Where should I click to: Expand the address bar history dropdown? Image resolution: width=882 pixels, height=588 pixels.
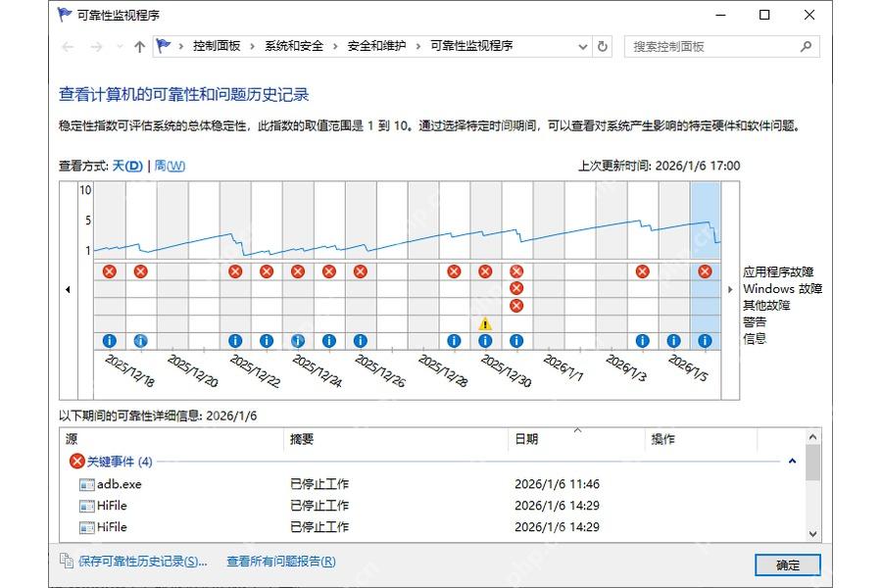coord(583,47)
